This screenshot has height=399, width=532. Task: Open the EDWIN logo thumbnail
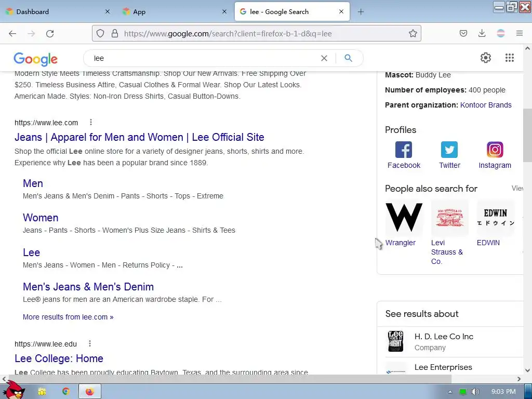point(495,217)
